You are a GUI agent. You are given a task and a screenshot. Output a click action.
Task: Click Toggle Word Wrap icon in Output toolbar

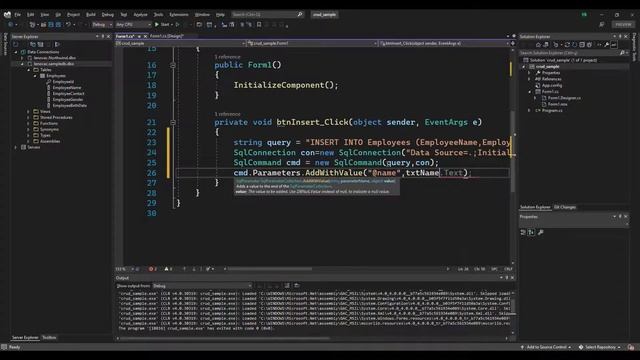[x=297, y=286]
